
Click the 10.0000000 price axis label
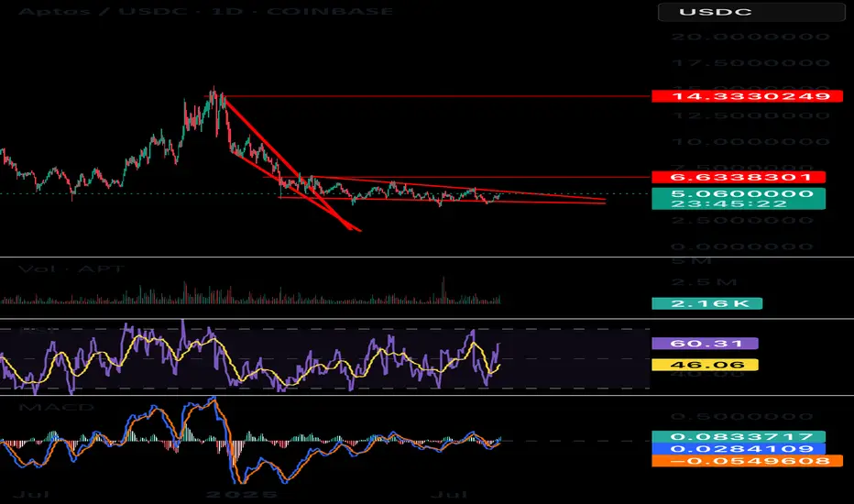[750, 142]
